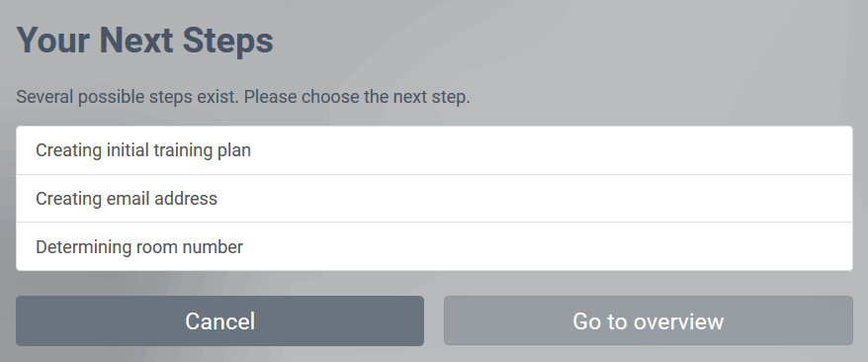This screenshot has width=868, height=362.
Task: Click the "Your Next Steps" heading
Action: pyautogui.click(x=145, y=41)
